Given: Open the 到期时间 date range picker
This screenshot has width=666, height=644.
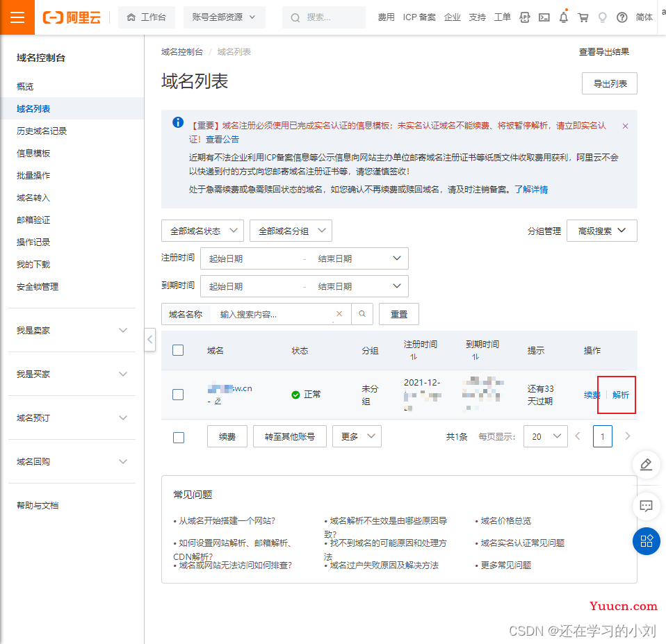Looking at the screenshot, I should point(304,286).
